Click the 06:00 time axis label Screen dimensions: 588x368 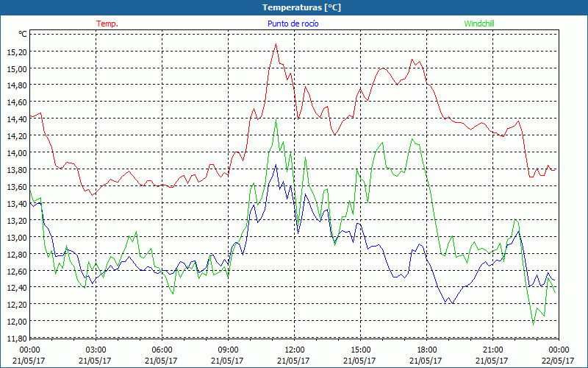coord(162,350)
